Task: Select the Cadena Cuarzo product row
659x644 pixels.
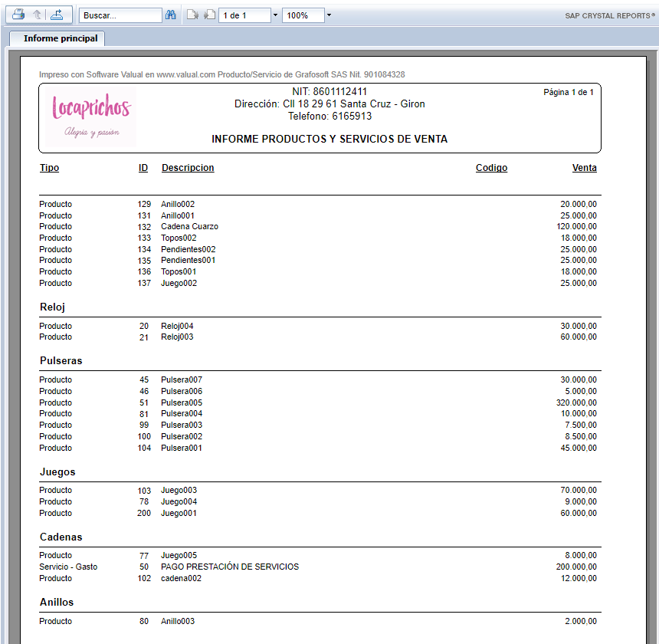Action: click(x=189, y=227)
